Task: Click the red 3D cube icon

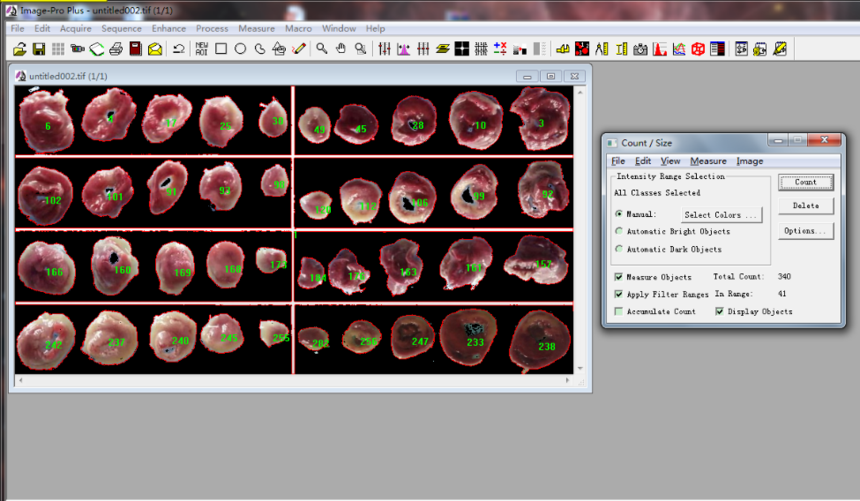Action: click(x=698, y=48)
